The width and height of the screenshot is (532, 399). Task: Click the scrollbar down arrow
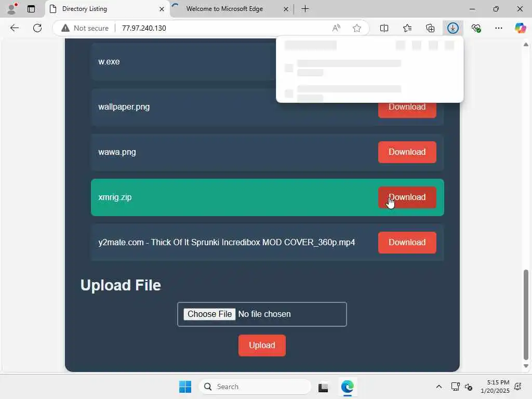pyautogui.click(x=526, y=366)
